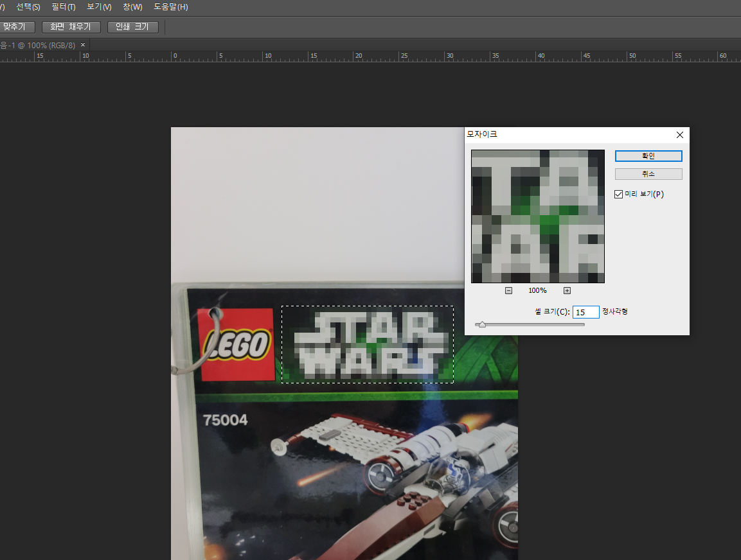This screenshot has width=741, height=560.
Task: Open the 창(W) menu
Action: coord(132,7)
